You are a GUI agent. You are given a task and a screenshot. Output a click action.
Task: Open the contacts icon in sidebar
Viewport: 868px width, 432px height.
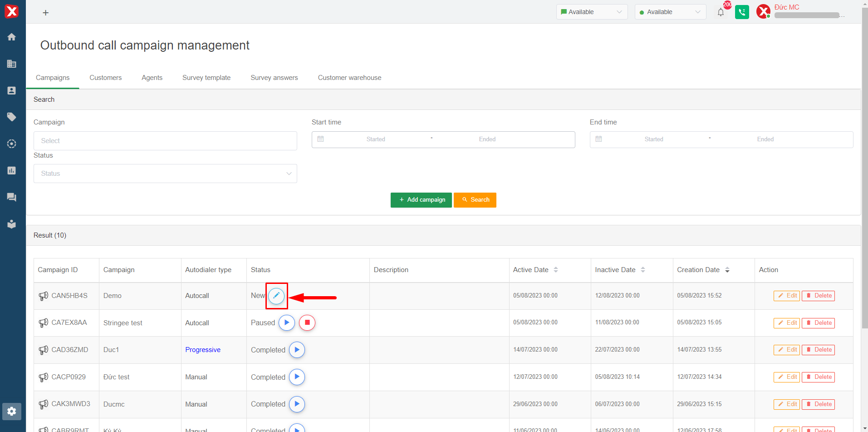(x=12, y=90)
